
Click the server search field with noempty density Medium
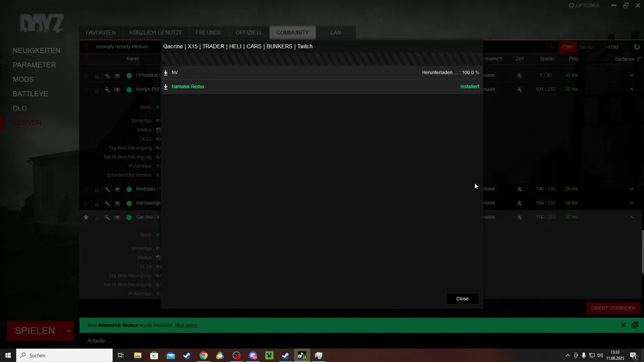pyautogui.click(x=122, y=47)
